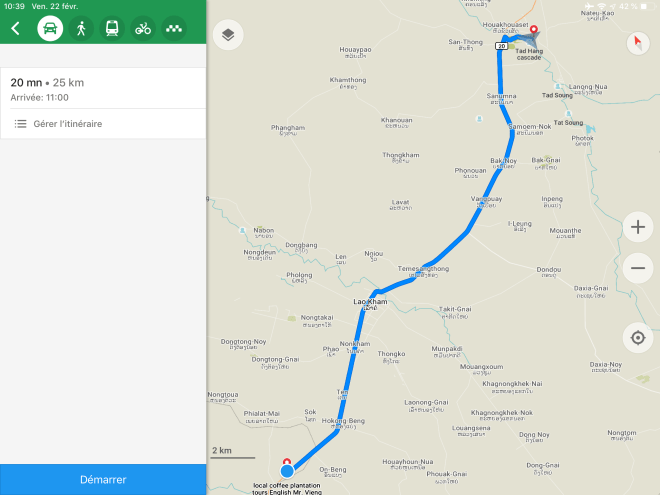Image resolution: width=660 pixels, height=495 pixels.
Task: Zoom in with the plus button
Action: 638,227
